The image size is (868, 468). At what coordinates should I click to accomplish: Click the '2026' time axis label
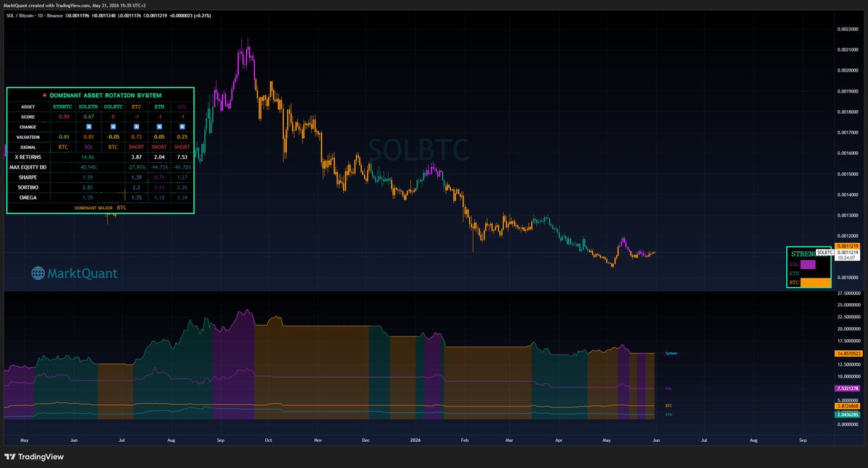[x=416, y=441]
